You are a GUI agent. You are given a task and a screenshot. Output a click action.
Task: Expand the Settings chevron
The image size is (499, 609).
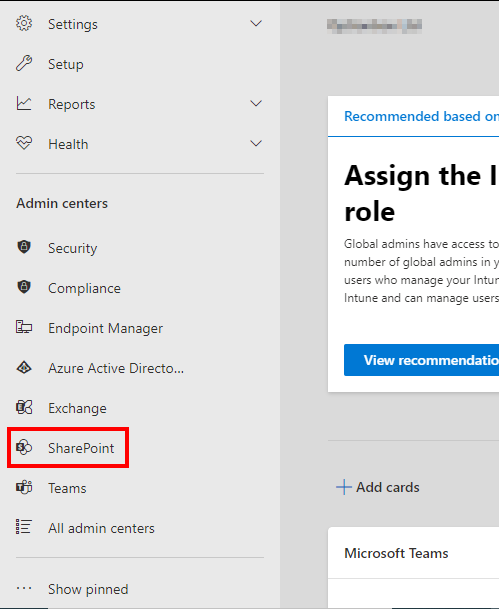click(256, 24)
